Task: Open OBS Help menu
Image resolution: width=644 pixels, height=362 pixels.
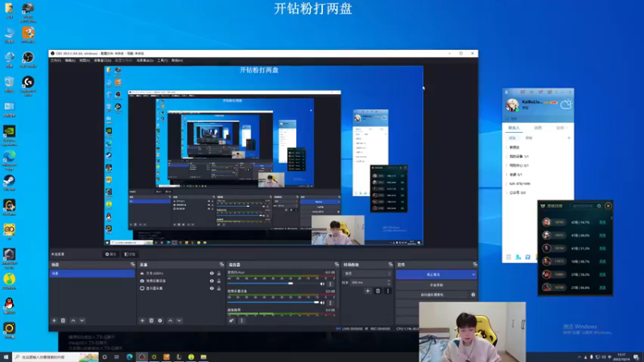Action: pos(177,60)
